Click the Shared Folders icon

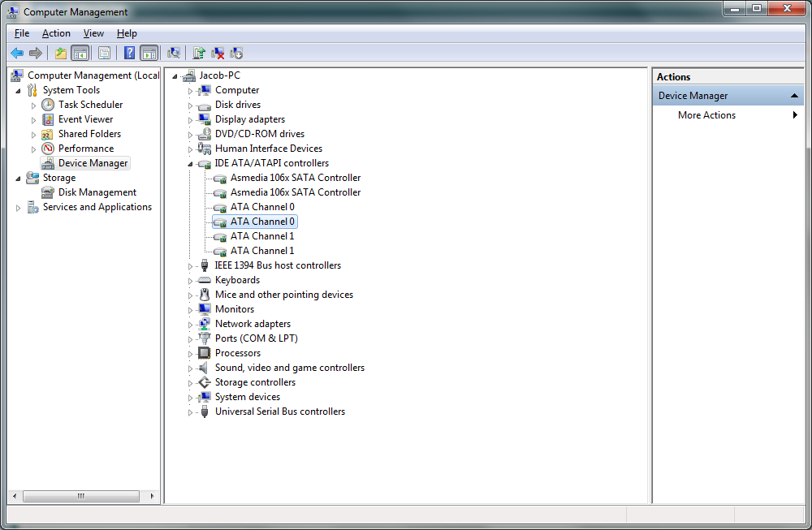point(48,134)
